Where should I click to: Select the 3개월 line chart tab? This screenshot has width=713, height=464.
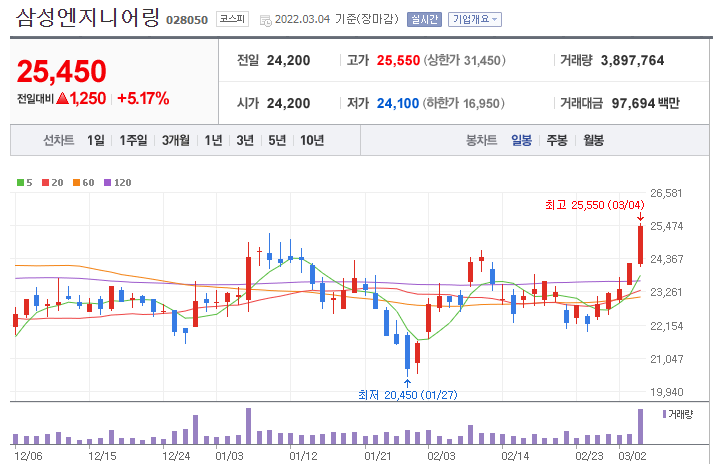pyautogui.click(x=176, y=140)
